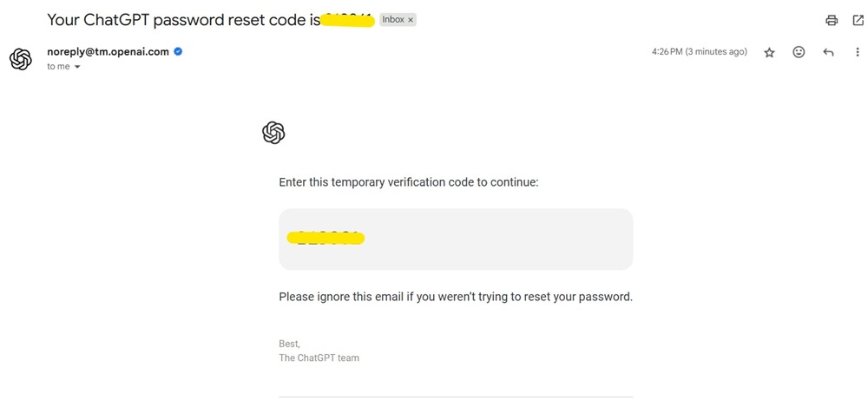Reply to the password reset email
868x407 pixels.
(828, 52)
